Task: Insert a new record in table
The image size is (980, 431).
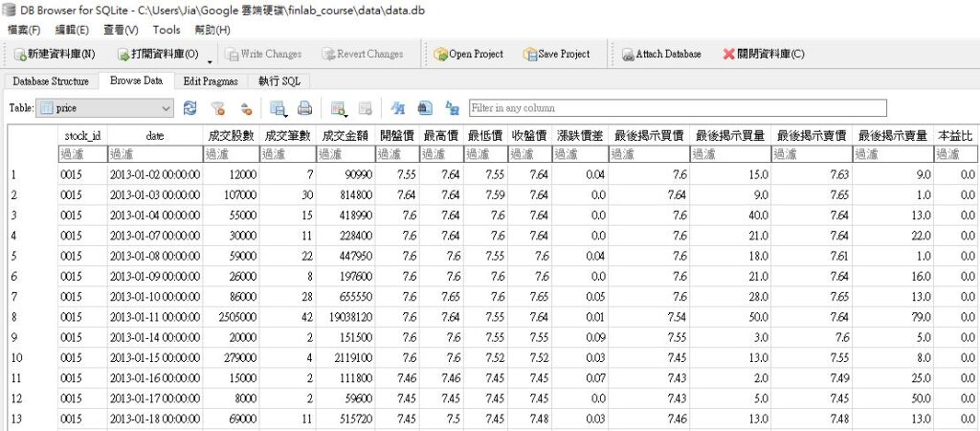Action: (338, 108)
